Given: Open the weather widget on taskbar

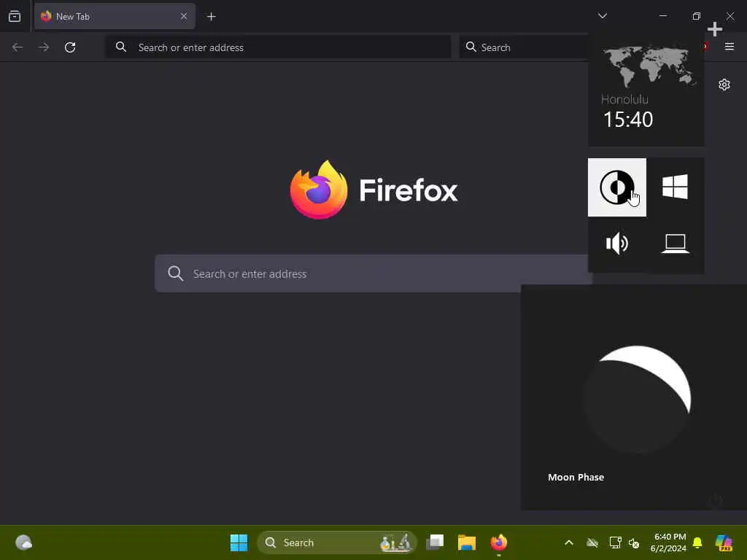Looking at the screenshot, I should click(x=23, y=542).
